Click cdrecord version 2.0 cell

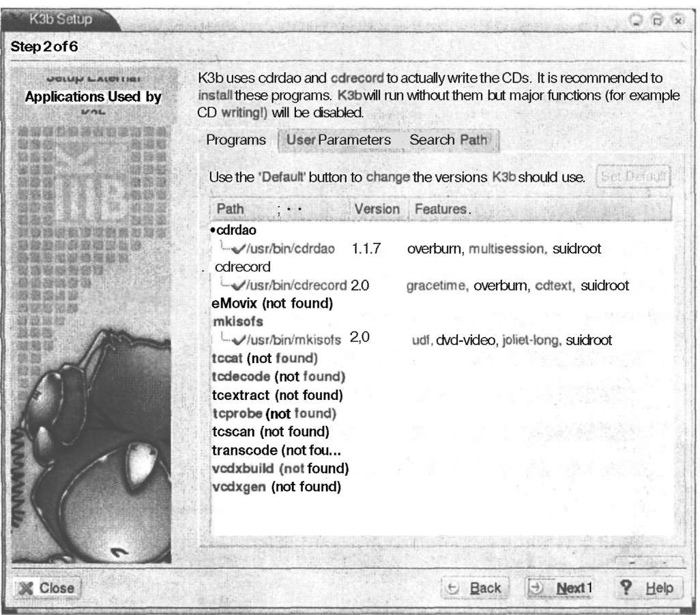360,285
